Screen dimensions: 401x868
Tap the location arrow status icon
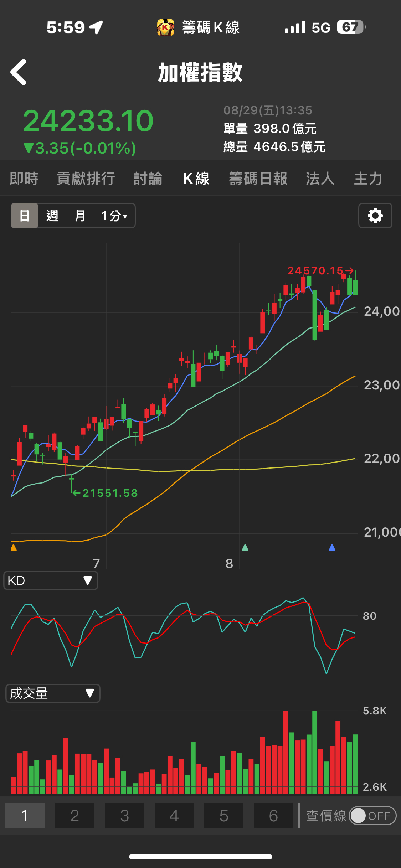pos(96,27)
